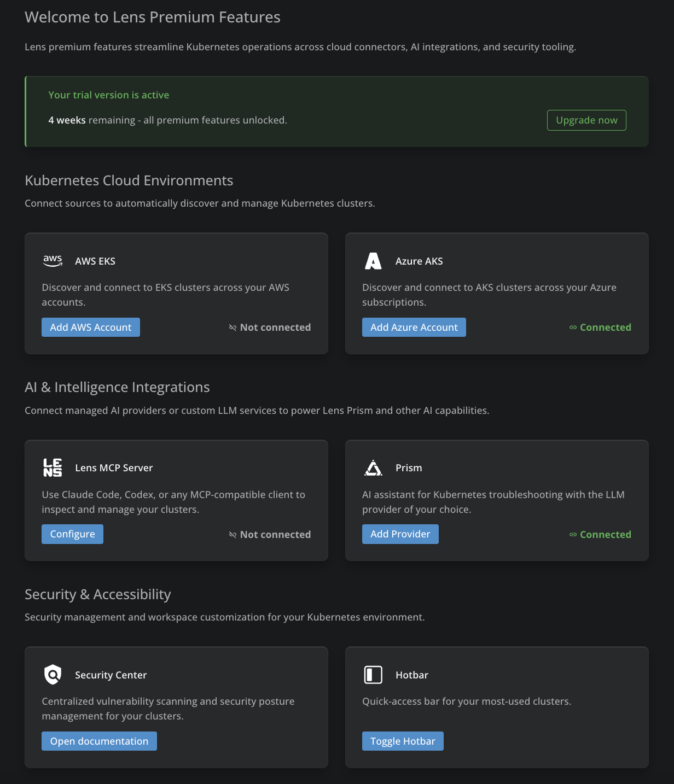The image size is (674, 784).
Task: Click the Security Center description text
Action: 168,709
